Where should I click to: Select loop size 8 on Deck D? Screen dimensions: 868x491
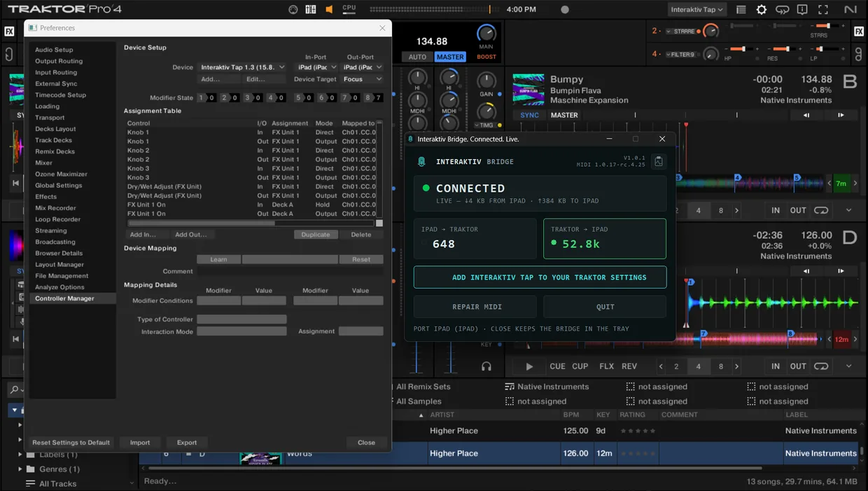721,366
